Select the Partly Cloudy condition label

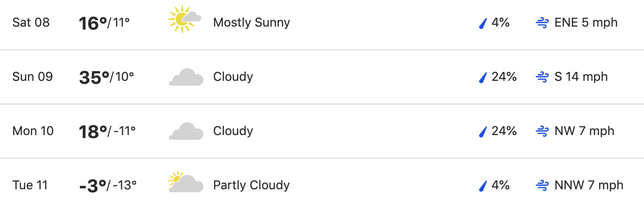tap(251, 185)
